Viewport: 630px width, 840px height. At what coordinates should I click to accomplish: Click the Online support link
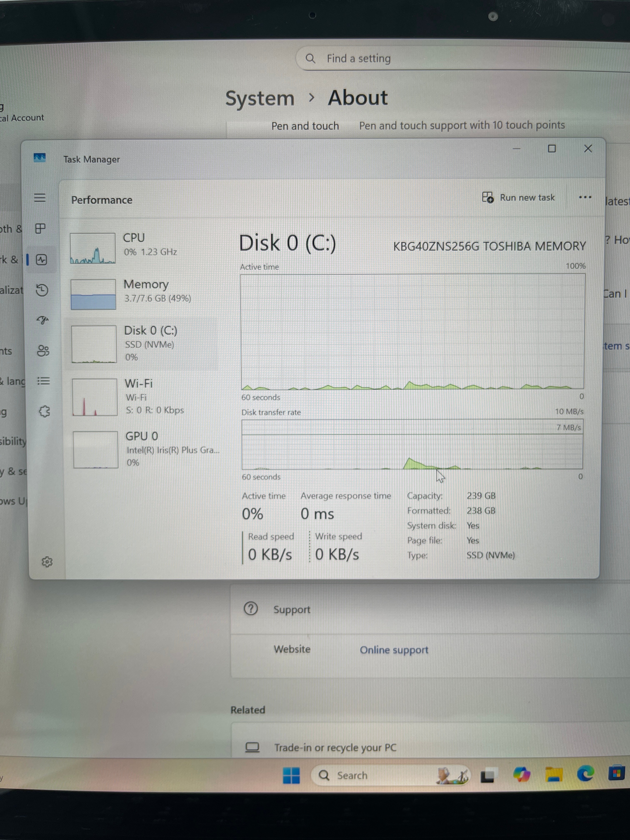point(394,650)
